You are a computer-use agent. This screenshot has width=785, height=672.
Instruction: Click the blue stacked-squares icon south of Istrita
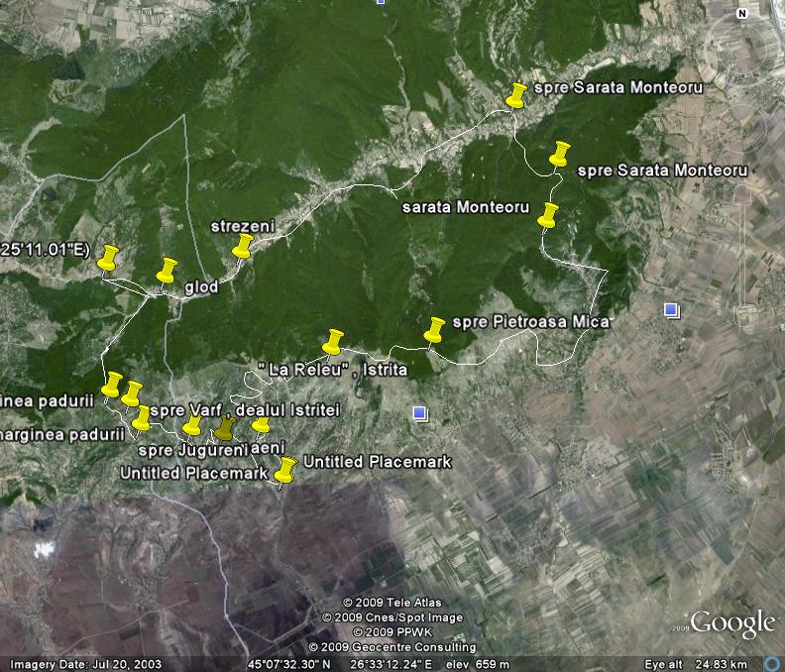pyautogui.click(x=420, y=413)
